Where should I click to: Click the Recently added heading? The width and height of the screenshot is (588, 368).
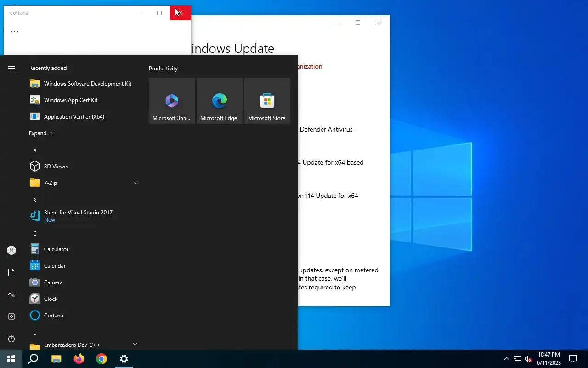pos(48,68)
